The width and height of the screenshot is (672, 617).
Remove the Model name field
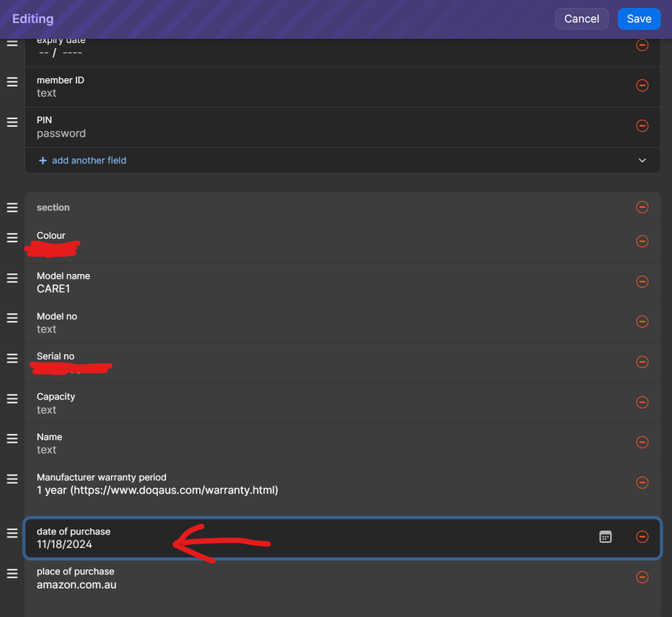point(642,281)
